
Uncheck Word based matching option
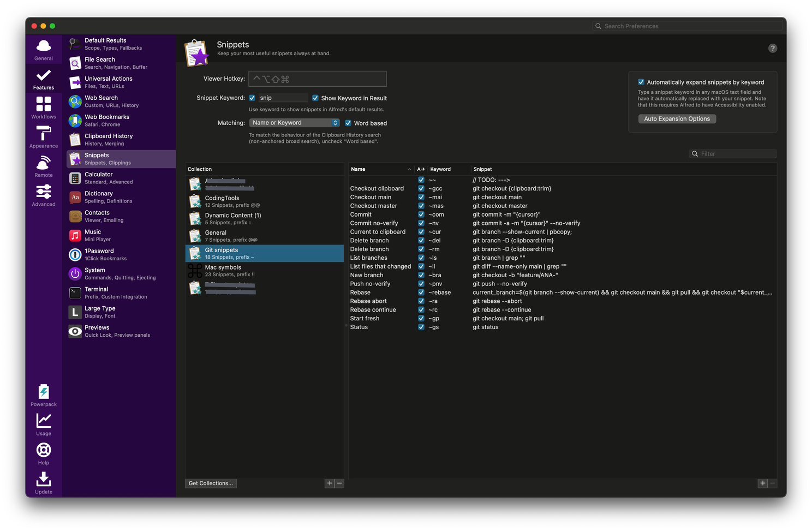coord(348,123)
